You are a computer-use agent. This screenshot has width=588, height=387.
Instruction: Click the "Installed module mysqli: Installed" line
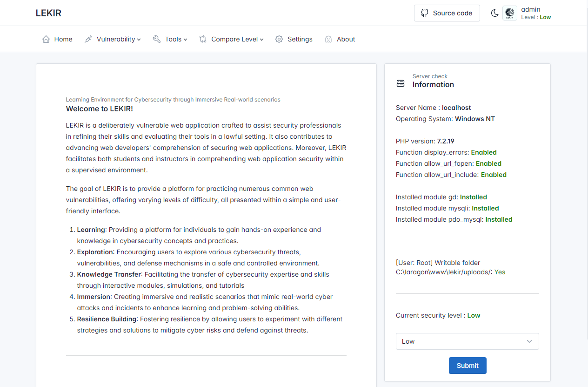pyautogui.click(x=448, y=208)
